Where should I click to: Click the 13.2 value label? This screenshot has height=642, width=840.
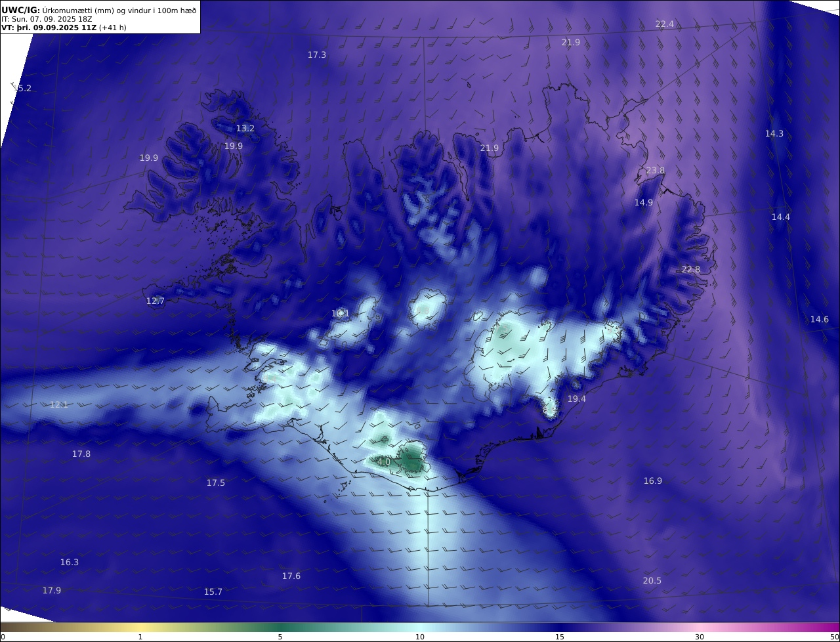pyautogui.click(x=245, y=129)
